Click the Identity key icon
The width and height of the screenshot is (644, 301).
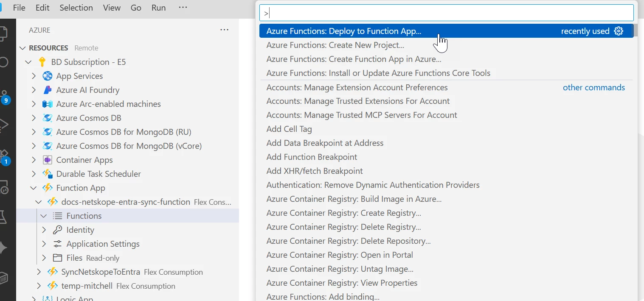pyautogui.click(x=58, y=230)
